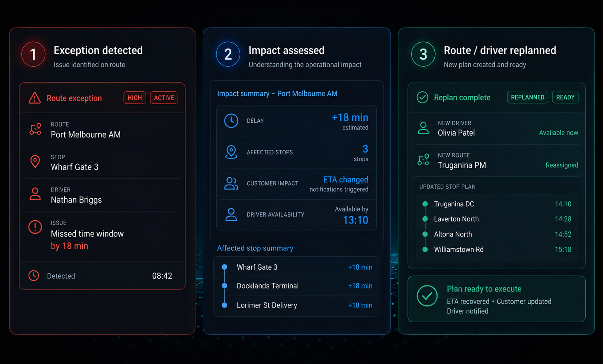Click the '15:18' Williamstown Rd arrival time
Screen dimensions: 603x364
coord(563,249)
